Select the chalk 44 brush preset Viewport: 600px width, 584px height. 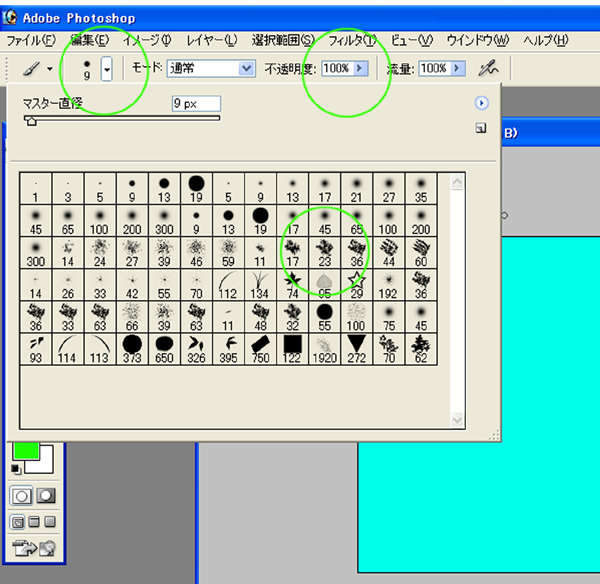[389, 253]
